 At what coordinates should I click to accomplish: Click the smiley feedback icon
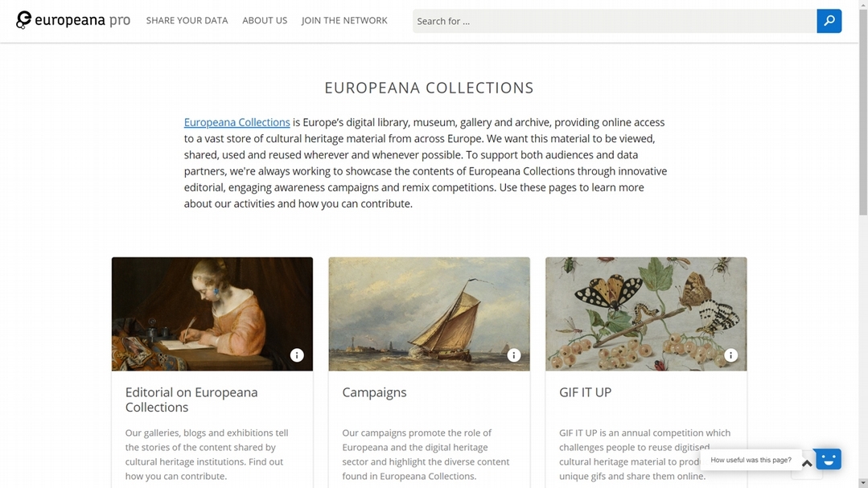[x=828, y=459]
